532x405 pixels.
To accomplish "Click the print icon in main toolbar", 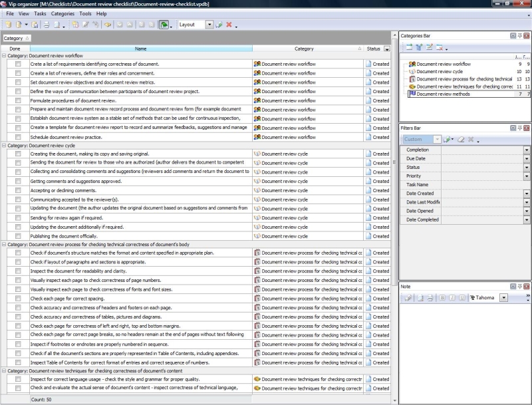I will 47,25.
